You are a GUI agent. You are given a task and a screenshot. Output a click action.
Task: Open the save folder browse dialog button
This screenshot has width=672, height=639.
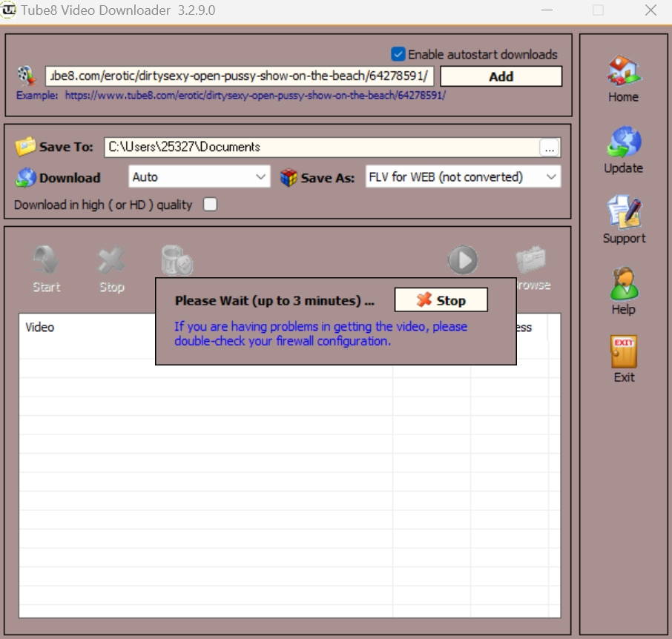tap(549, 147)
